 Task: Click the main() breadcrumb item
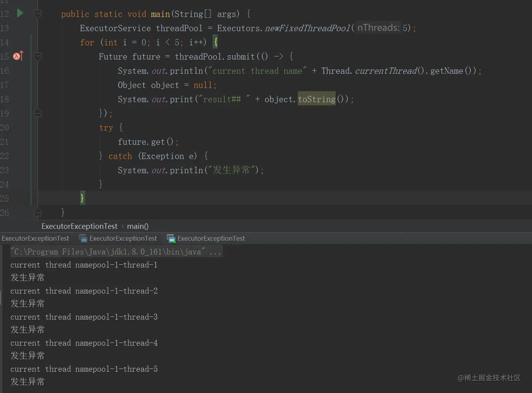(138, 226)
